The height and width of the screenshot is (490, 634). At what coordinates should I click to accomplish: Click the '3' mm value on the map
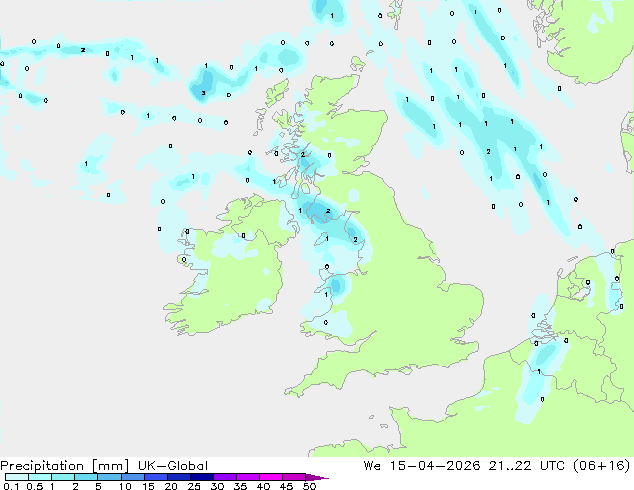click(203, 93)
